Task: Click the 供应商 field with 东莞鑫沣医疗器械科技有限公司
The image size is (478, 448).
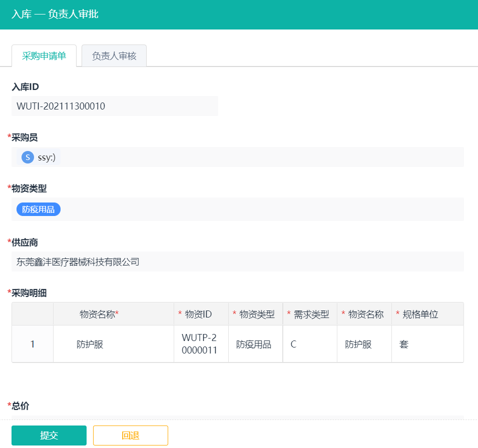Action: coord(237,261)
